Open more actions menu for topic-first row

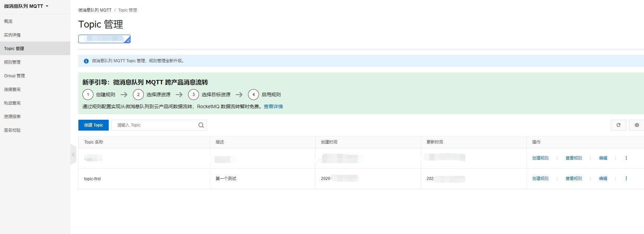click(x=626, y=179)
